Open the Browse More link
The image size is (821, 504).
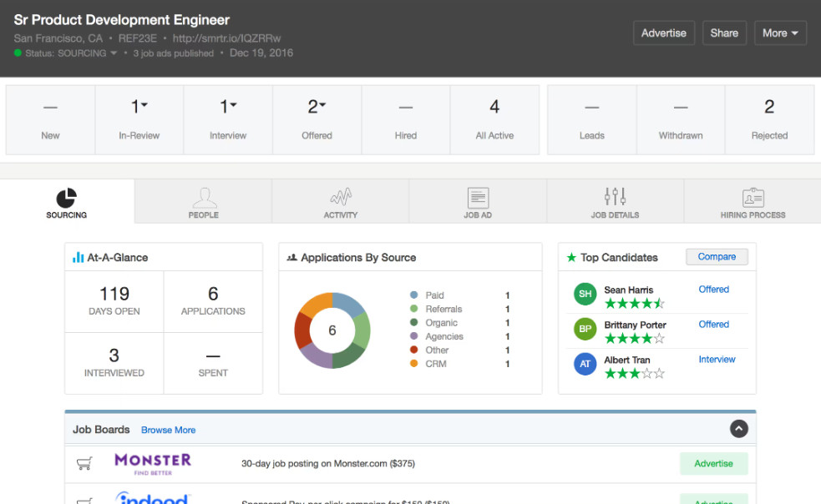(x=168, y=430)
